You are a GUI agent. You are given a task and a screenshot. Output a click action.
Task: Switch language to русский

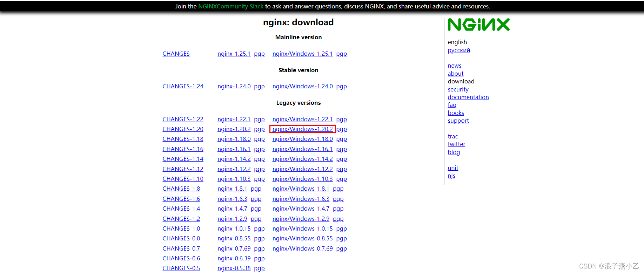pos(459,50)
